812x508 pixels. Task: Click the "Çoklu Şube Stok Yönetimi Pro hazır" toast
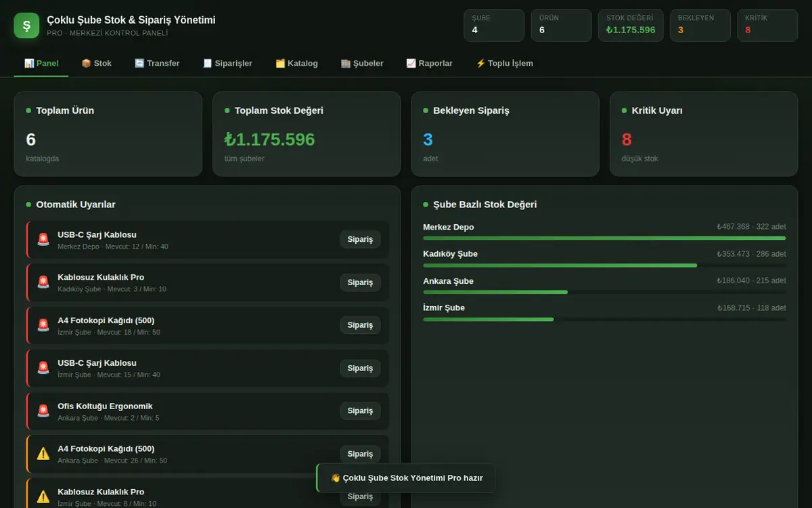pos(406,478)
